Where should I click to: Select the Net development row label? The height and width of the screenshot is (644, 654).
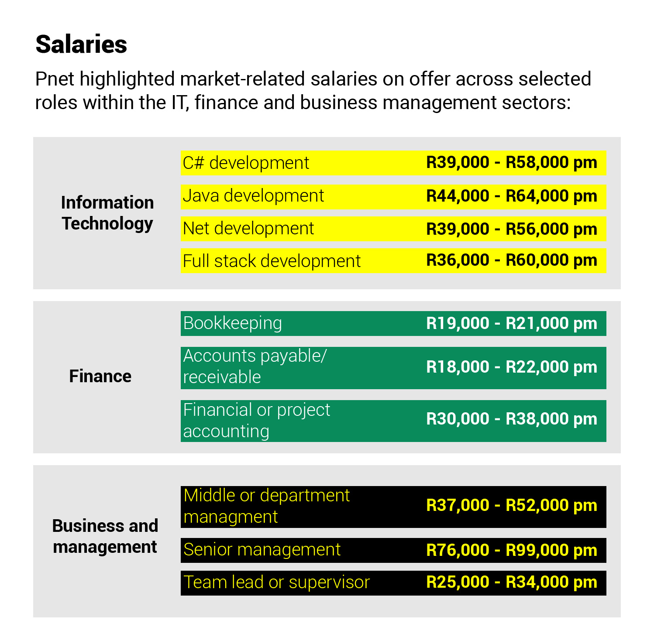(x=248, y=229)
